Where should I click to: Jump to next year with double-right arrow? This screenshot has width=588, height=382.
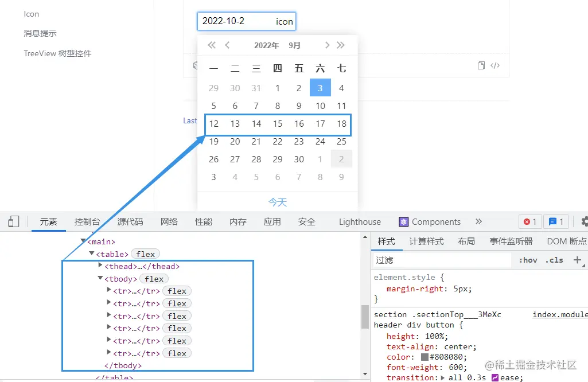pyautogui.click(x=341, y=45)
